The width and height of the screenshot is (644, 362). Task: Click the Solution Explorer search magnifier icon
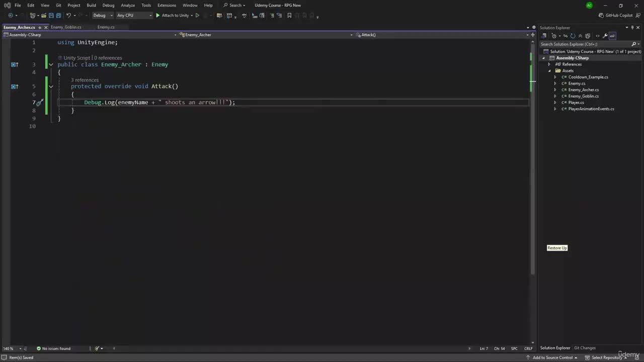tap(633, 44)
